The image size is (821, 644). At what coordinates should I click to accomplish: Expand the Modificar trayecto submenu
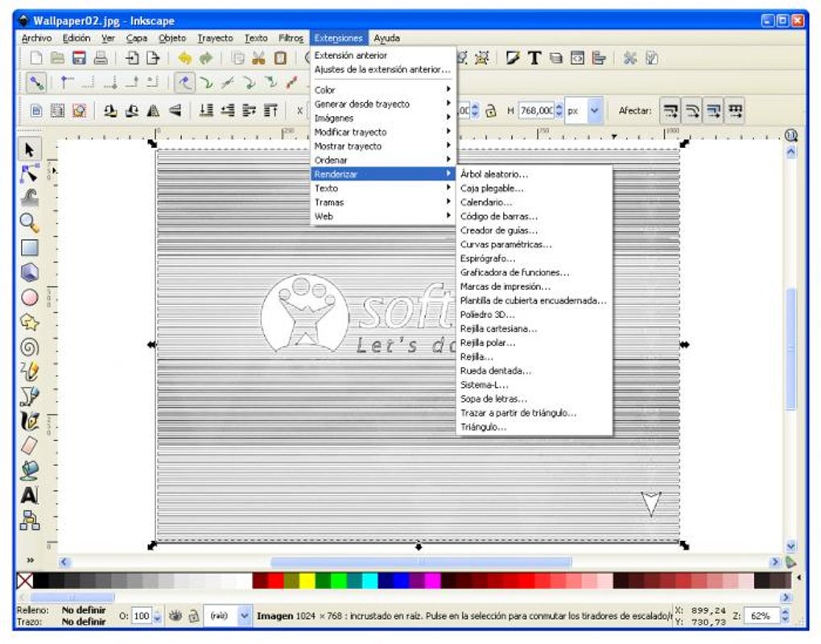383,133
